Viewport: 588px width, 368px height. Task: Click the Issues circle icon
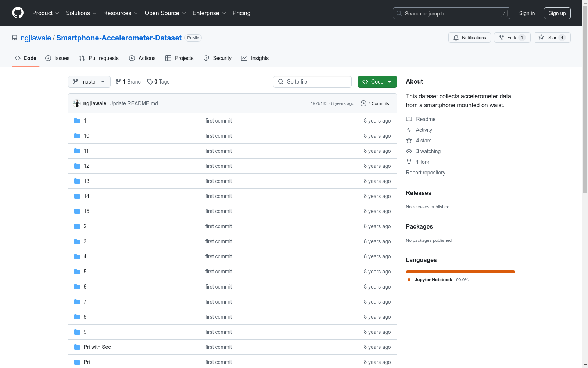48,58
